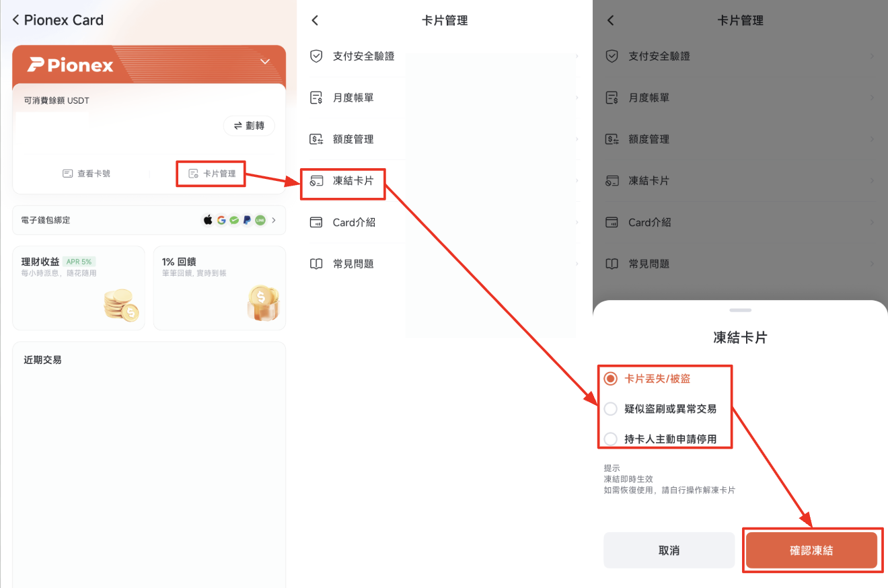Expand the Pionex card dropdown chevron

tap(265, 62)
